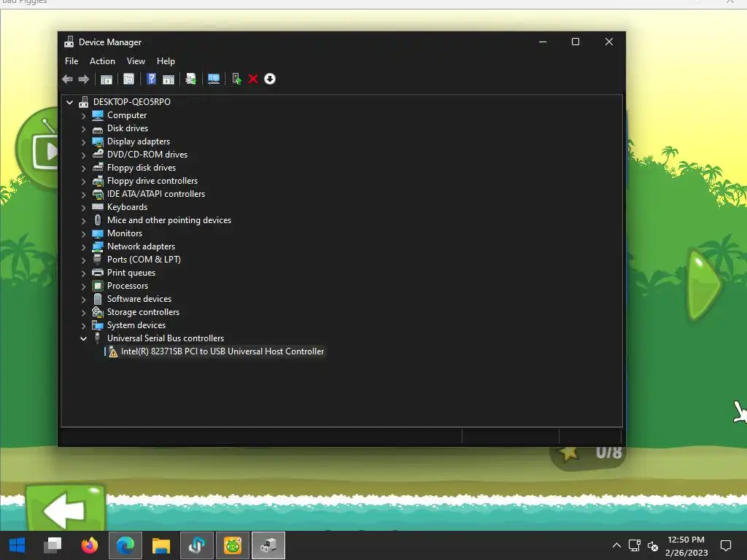Scan for hardware changes via monitor icon
This screenshot has height=560, width=747.
214,79
